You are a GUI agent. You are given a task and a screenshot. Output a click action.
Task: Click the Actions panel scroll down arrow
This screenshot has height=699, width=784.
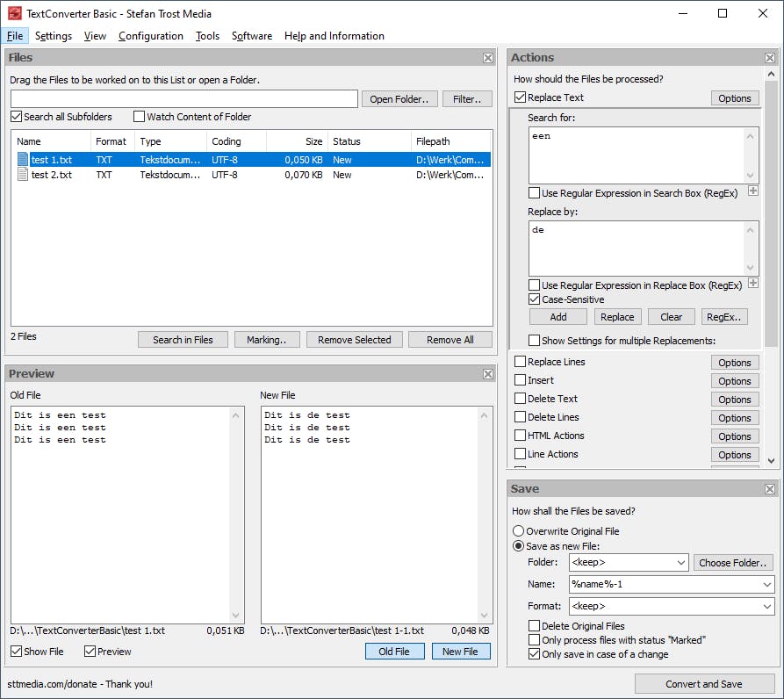[x=771, y=460]
